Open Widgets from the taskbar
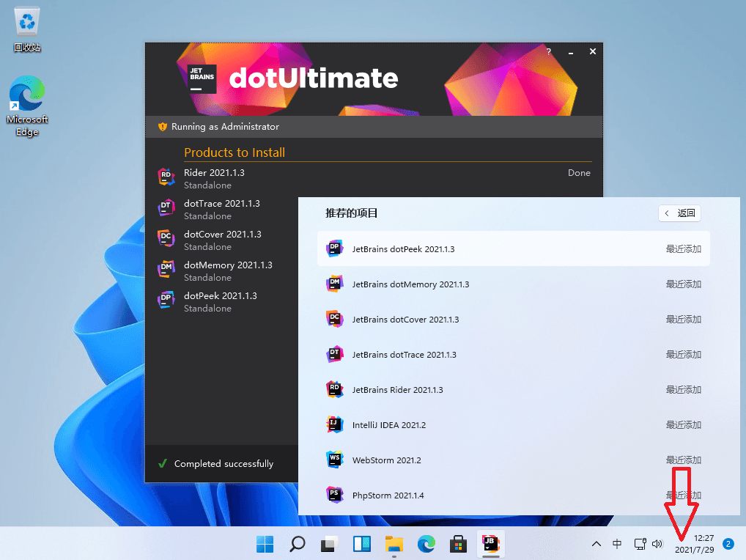This screenshot has height=560, width=746. pos(361,544)
